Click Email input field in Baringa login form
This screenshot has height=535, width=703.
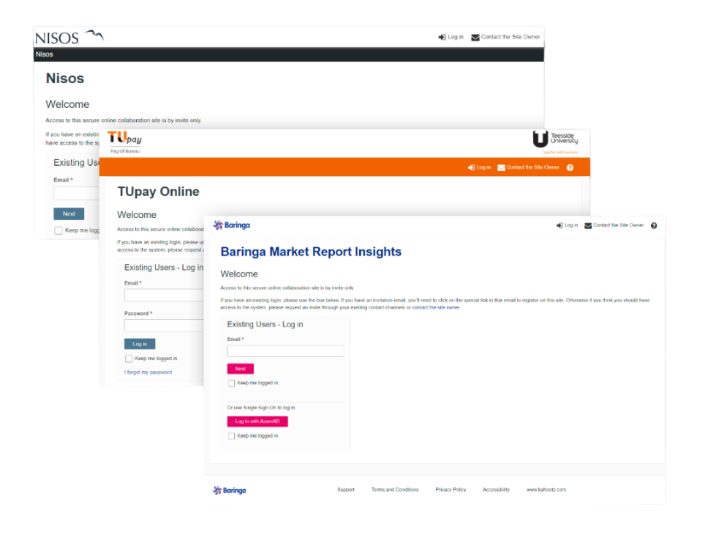click(285, 351)
